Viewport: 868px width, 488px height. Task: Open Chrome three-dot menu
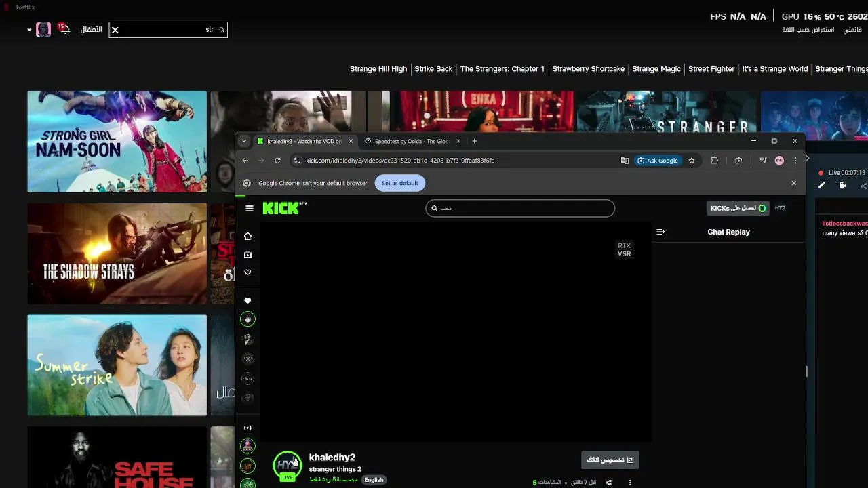795,161
